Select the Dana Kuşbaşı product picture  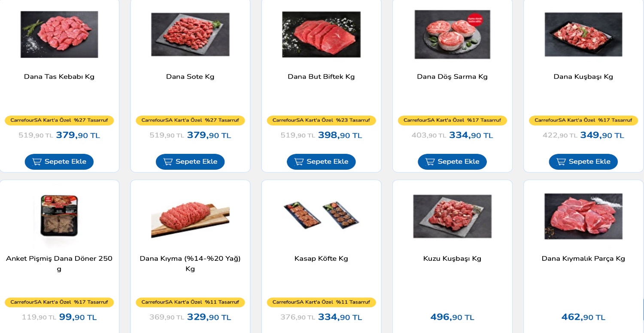pyautogui.click(x=583, y=34)
